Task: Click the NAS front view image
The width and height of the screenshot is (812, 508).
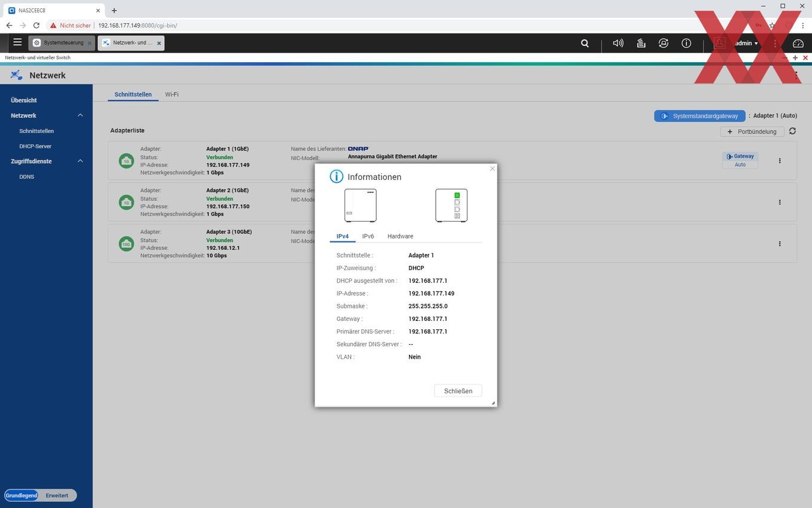Action: (x=361, y=206)
